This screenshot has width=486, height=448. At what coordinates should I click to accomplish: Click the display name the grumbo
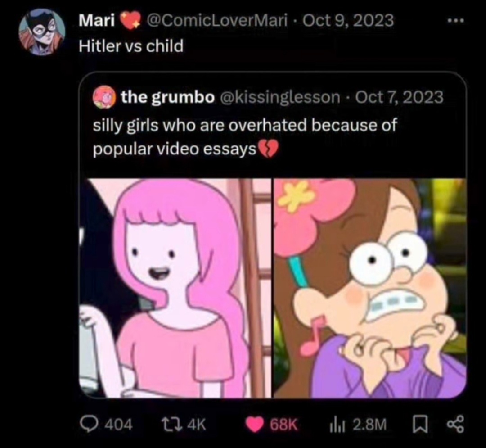pyautogui.click(x=168, y=97)
